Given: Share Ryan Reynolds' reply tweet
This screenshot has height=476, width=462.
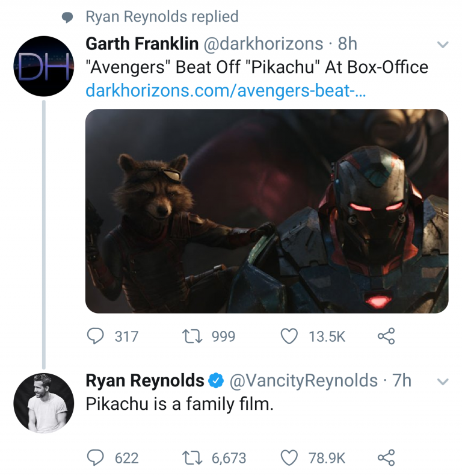Looking at the screenshot, I should tap(386, 458).
